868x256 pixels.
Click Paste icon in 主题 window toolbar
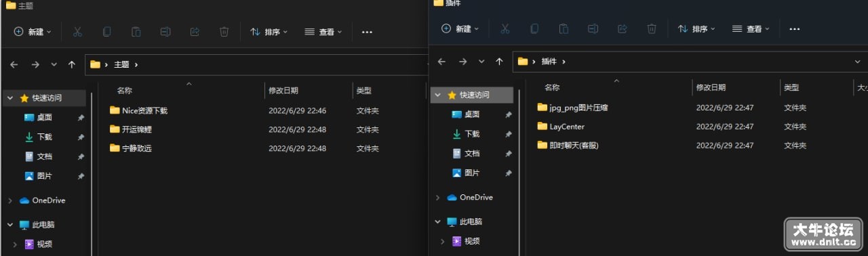136,32
